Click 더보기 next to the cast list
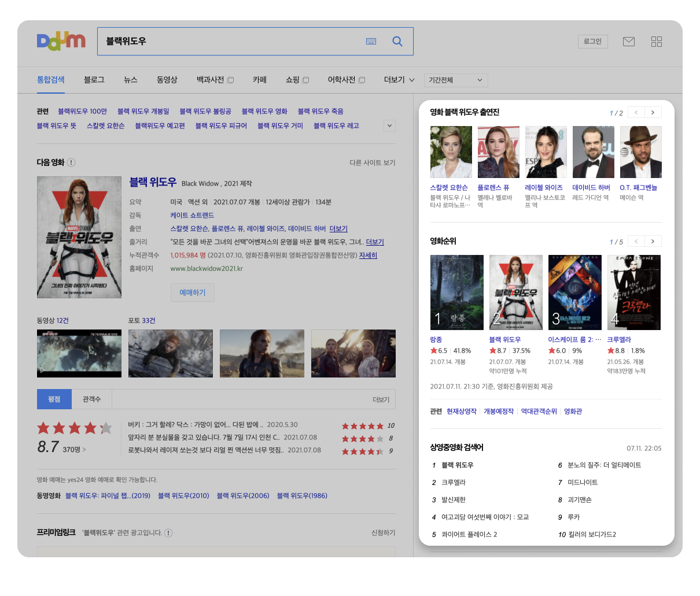 (338, 228)
